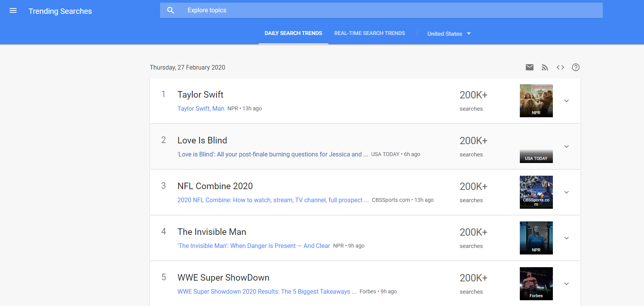Click The Invisible Man trend title
The width and height of the screenshot is (644, 306).
click(212, 232)
